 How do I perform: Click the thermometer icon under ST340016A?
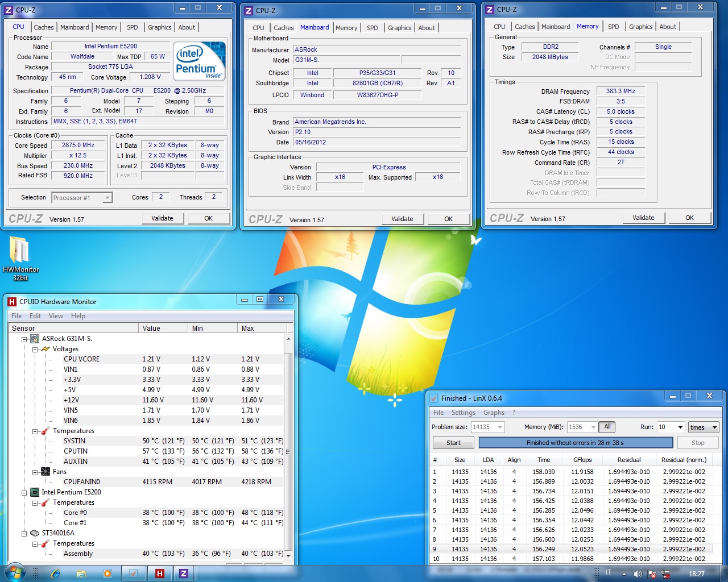(45, 543)
